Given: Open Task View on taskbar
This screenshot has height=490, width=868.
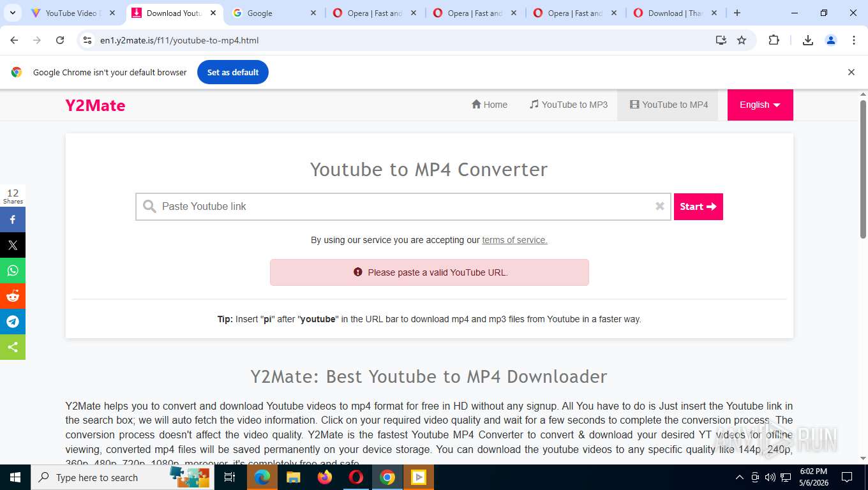Looking at the screenshot, I should (x=230, y=477).
